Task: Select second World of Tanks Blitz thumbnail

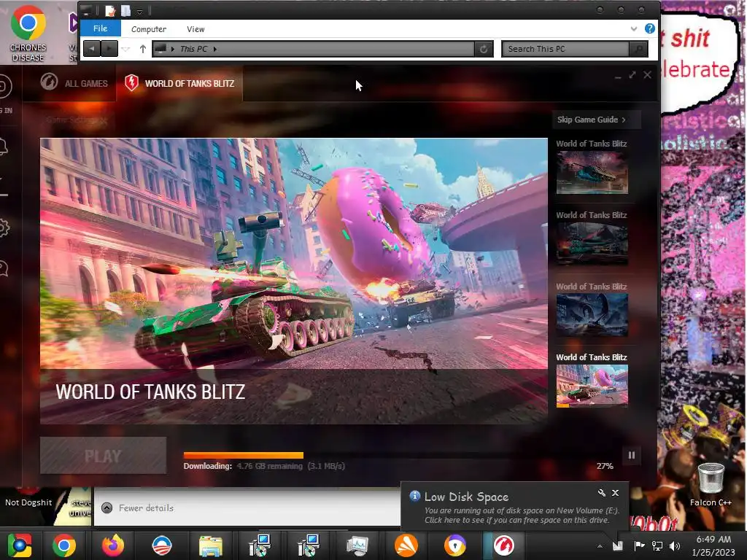Action: pos(592,244)
